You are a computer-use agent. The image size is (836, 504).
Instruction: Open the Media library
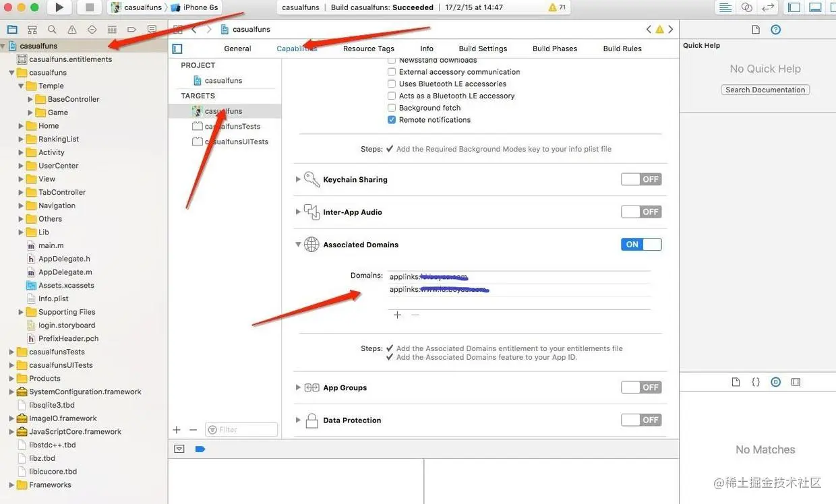tap(796, 382)
